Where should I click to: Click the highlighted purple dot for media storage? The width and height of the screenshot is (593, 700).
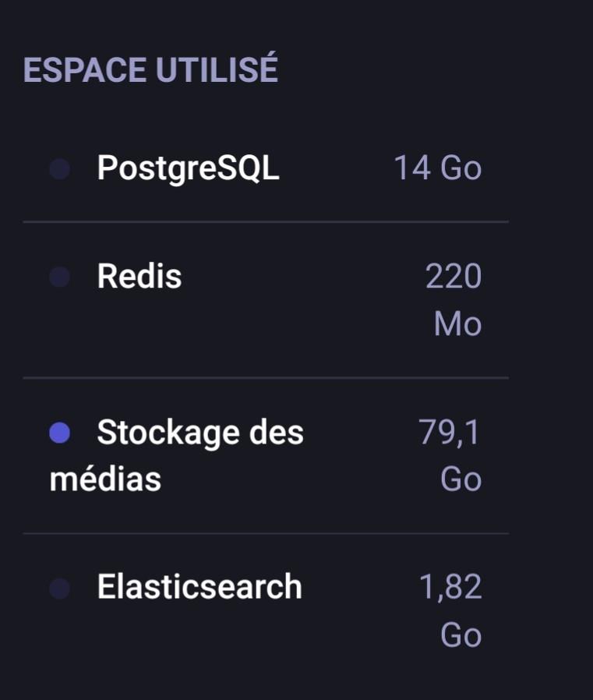click(60, 433)
